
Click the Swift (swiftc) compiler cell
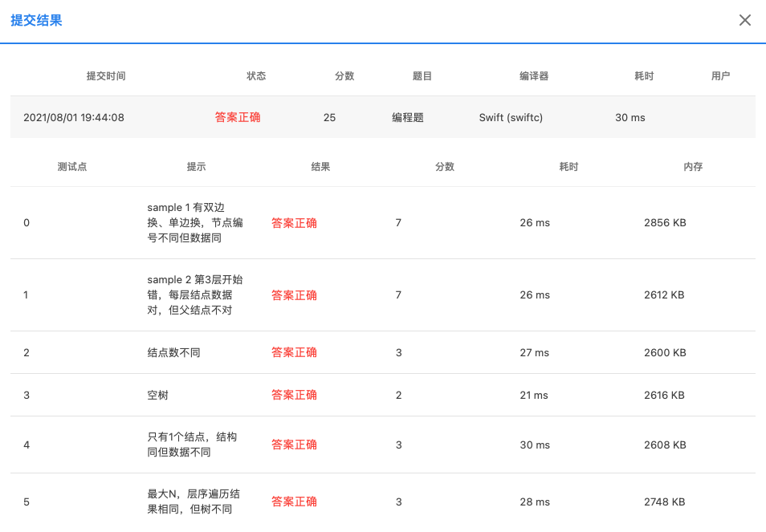(x=511, y=118)
